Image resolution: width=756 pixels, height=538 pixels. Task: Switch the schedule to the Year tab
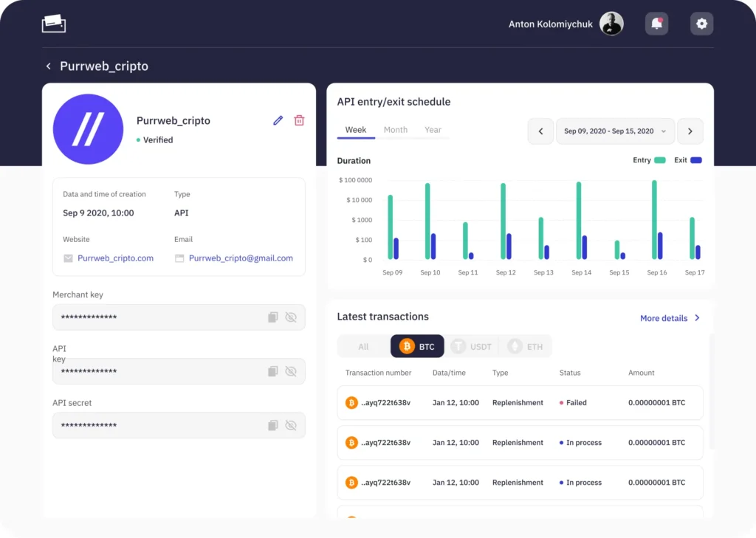point(433,130)
